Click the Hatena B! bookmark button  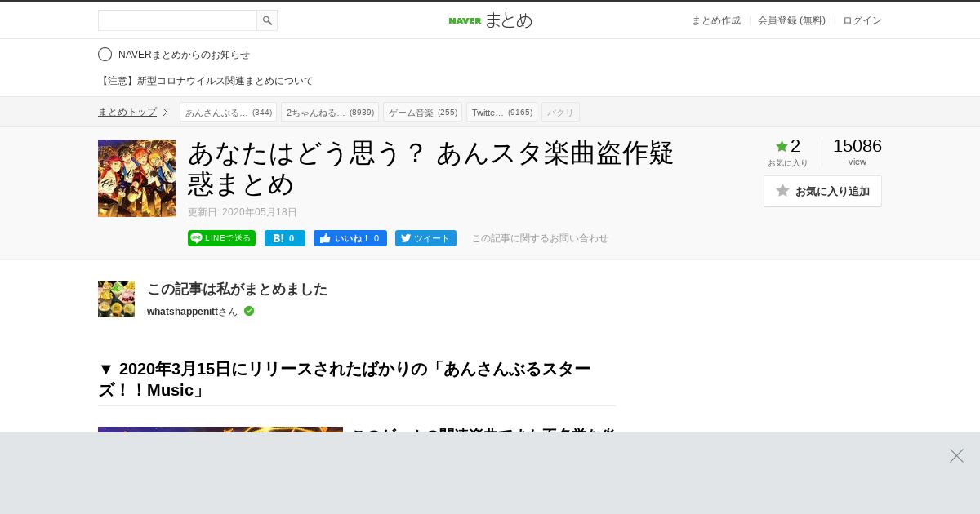[x=285, y=238]
